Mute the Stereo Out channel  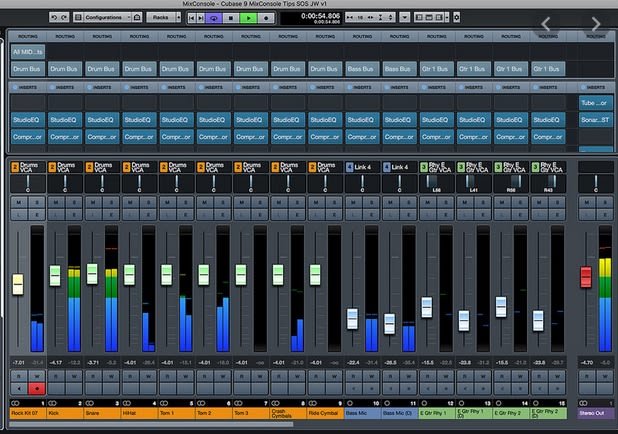(587, 203)
